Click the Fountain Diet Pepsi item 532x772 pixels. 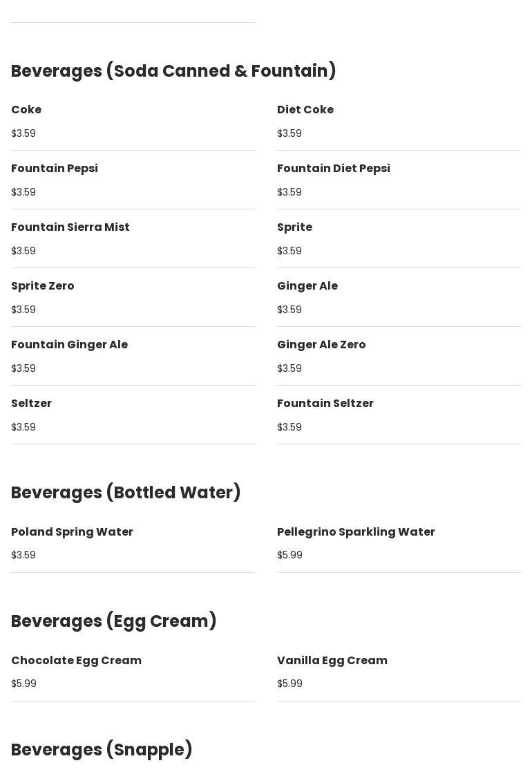(x=333, y=169)
